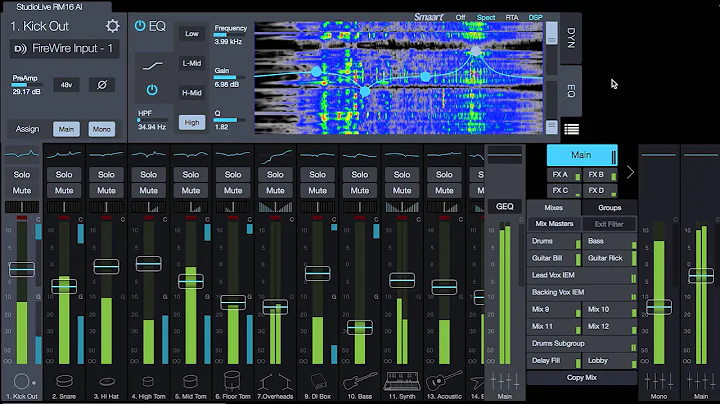Mute the Kick Out channel
The width and height of the screenshot is (720, 404).
(x=22, y=191)
